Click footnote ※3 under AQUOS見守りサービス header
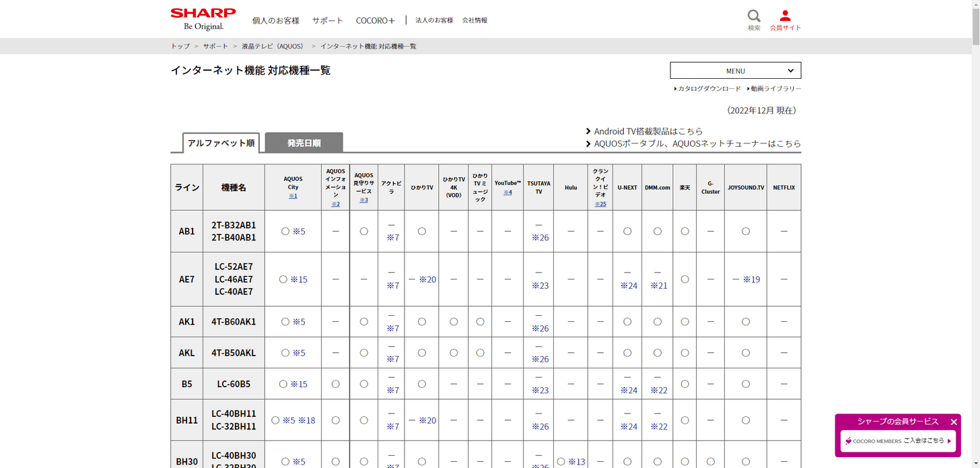The width and height of the screenshot is (980, 468). tap(363, 200)
